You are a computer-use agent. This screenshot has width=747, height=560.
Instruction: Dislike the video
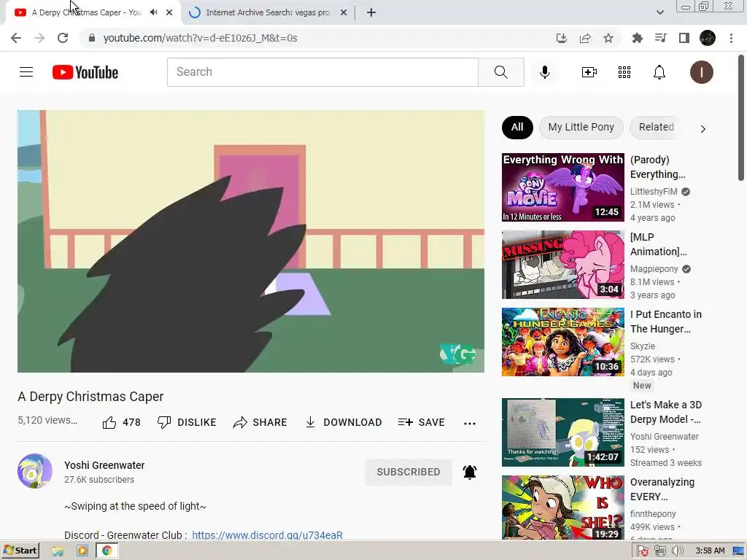tap(187, 422)
